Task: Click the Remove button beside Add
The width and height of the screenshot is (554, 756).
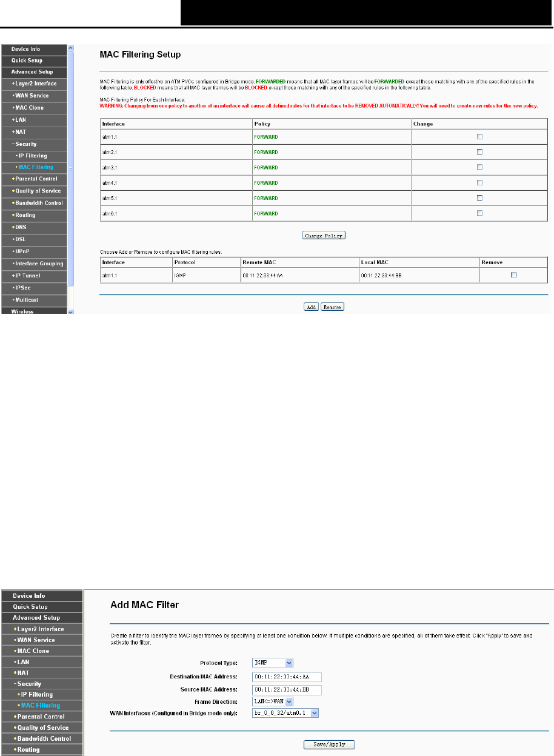Action: pyautogui.click(x=332, y=307)
